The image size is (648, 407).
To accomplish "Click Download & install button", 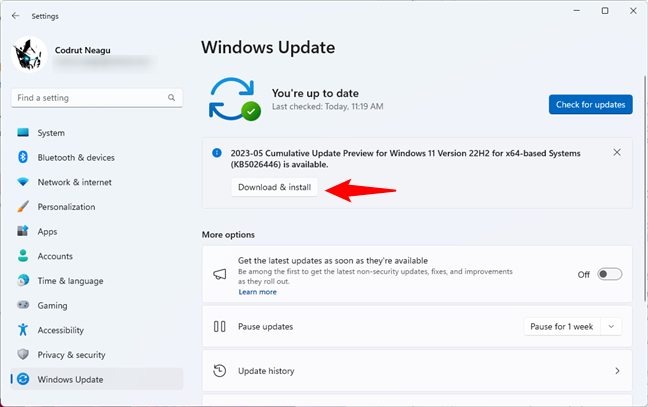I will tap(274, 187).
